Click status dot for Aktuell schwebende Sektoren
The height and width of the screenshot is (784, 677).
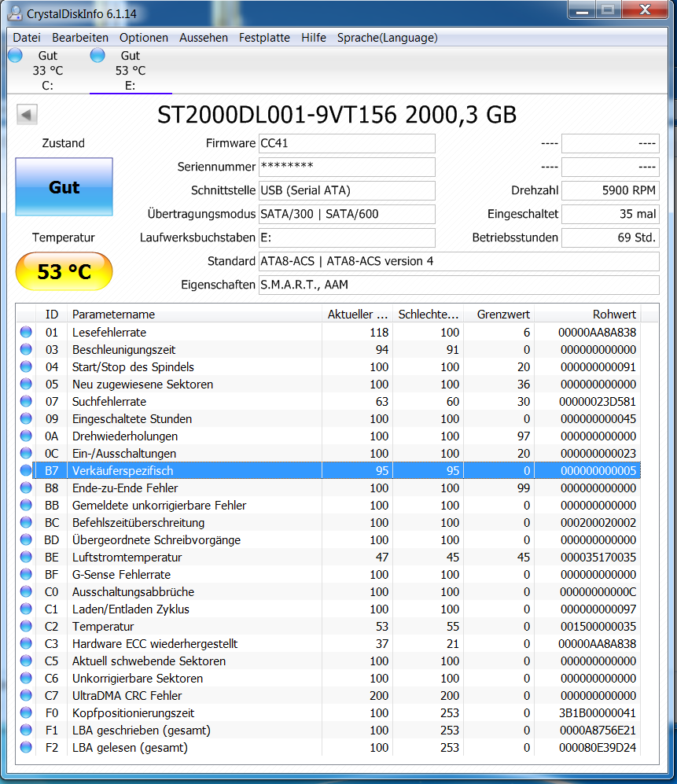[x=26, y=661]
